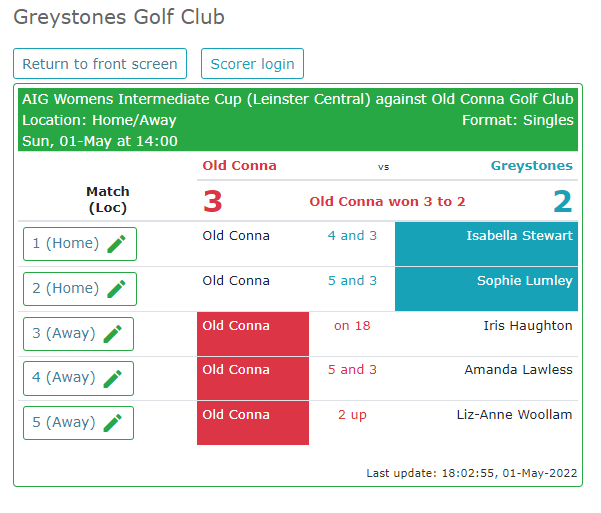Click the Old Conna team heading
601x513 pixels.
[240, 166]
